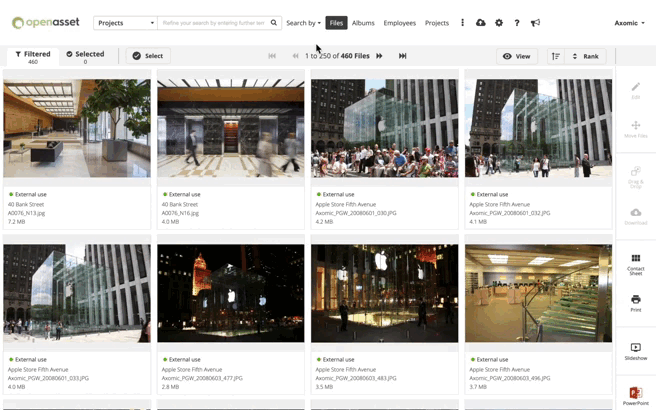
Task: Click External use label of Axomic_PGW_20080603_496.JPG
Action: click(492, 359)
